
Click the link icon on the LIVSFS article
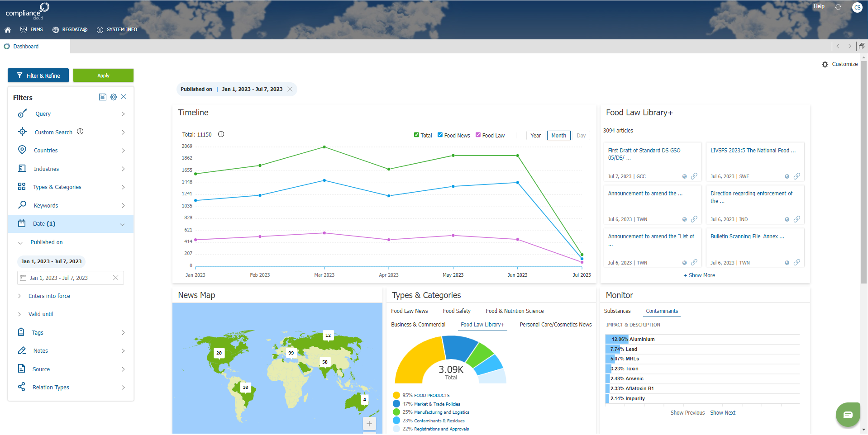[797, 176]
